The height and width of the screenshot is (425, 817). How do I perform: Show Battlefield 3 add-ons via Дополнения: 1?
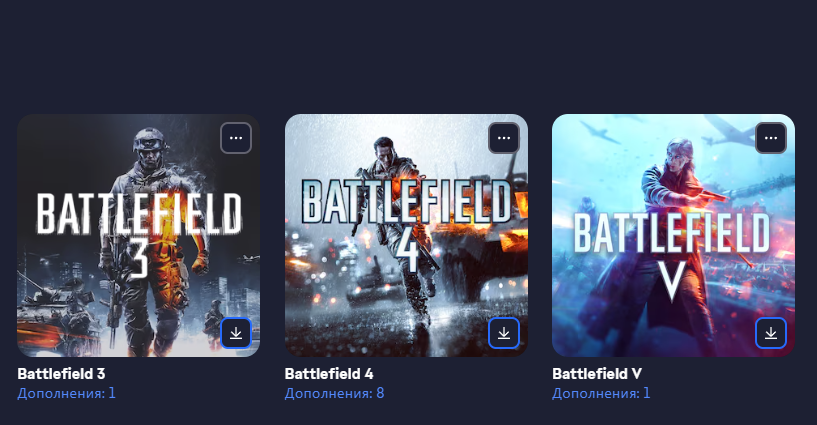click(66, 393)
